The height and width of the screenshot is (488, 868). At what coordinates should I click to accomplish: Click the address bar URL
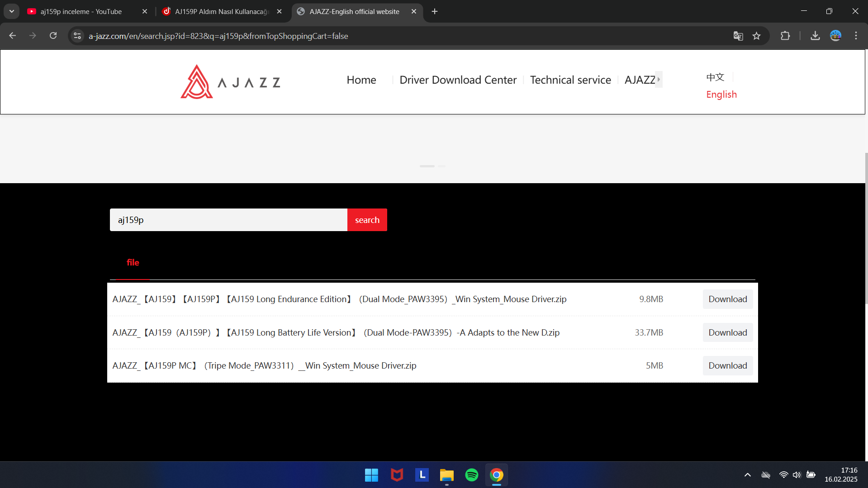click(x=218, y=36)
